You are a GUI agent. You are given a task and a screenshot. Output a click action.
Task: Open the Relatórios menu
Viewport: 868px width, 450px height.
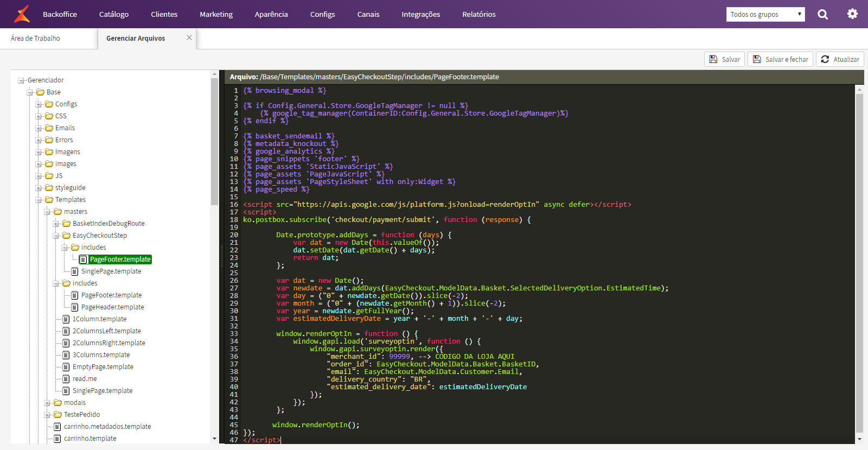479,14
